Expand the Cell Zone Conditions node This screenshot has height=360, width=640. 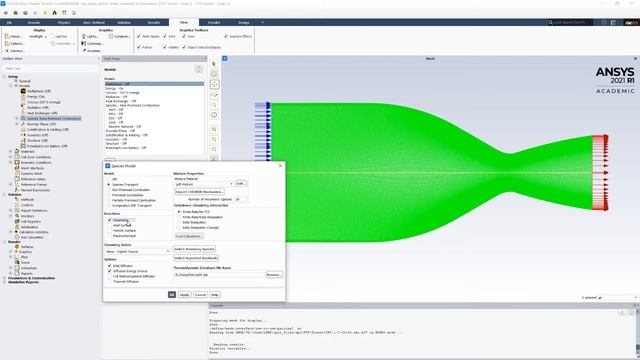point(11,157)
